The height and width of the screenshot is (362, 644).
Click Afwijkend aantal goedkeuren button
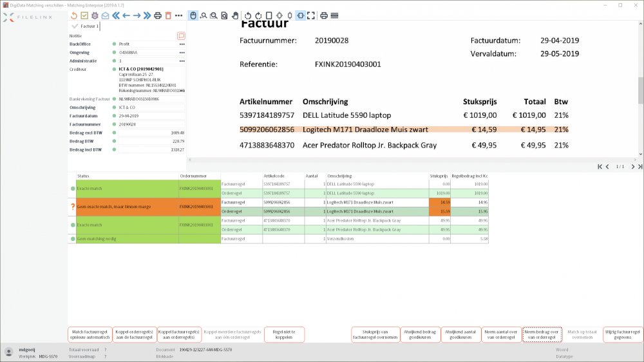[460, 334]
